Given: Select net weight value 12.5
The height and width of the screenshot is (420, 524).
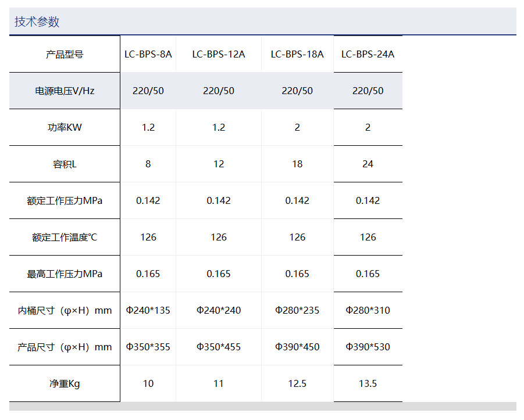Looking at the screenshot, I should point(297,383).
